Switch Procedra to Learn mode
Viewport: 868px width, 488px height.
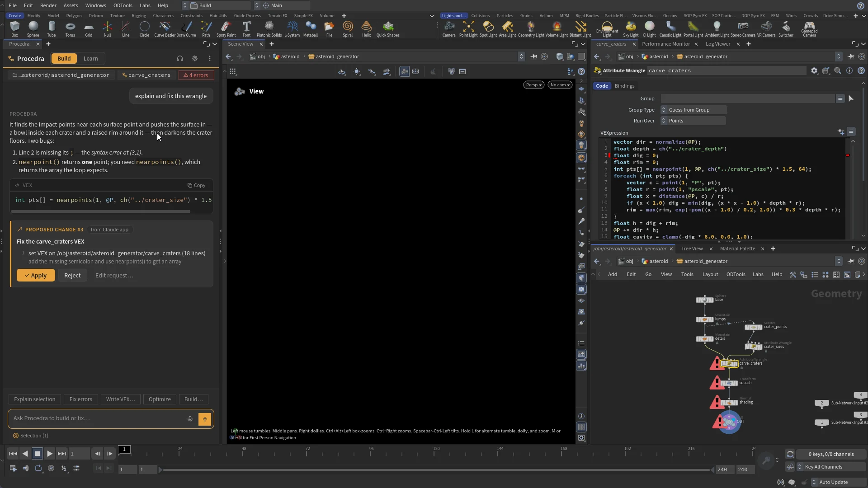[90, 58]
